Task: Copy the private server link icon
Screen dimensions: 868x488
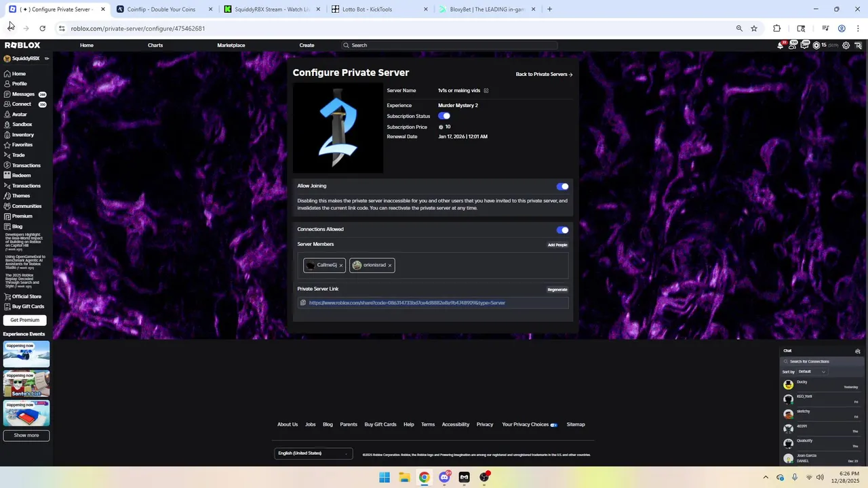Action: coord(303,303)
